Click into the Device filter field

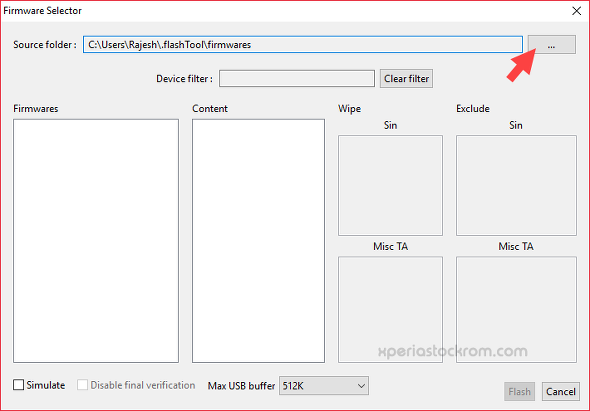297,78
